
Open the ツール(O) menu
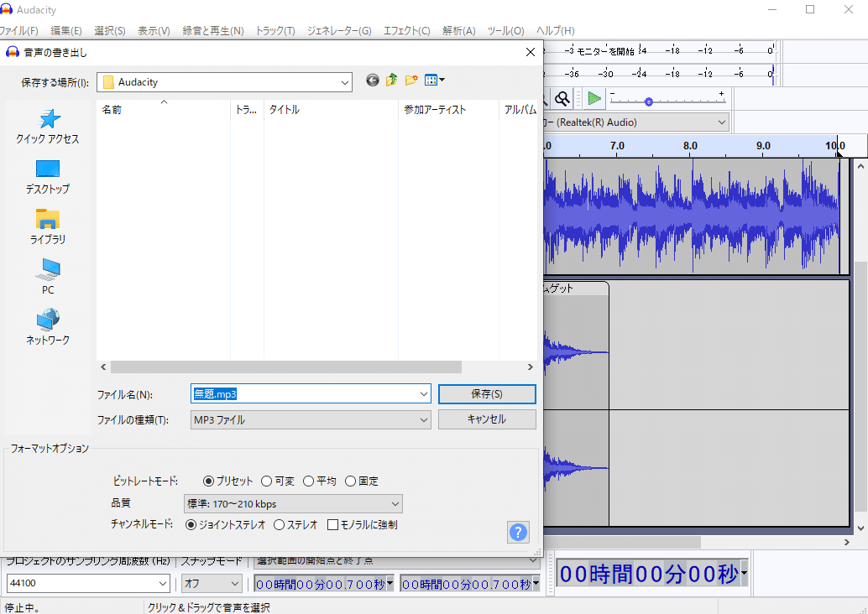[x=506, y=31]
